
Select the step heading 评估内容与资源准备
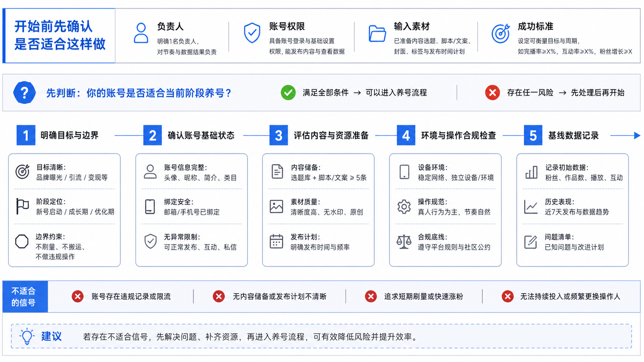click(331, 135)
